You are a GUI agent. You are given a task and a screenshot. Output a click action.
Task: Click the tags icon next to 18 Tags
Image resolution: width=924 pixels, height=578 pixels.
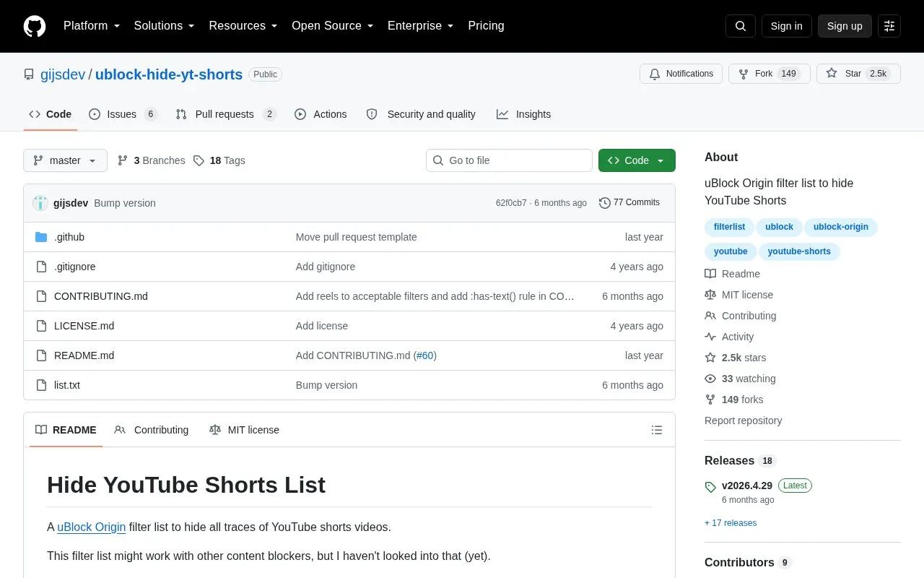point(199,160)
